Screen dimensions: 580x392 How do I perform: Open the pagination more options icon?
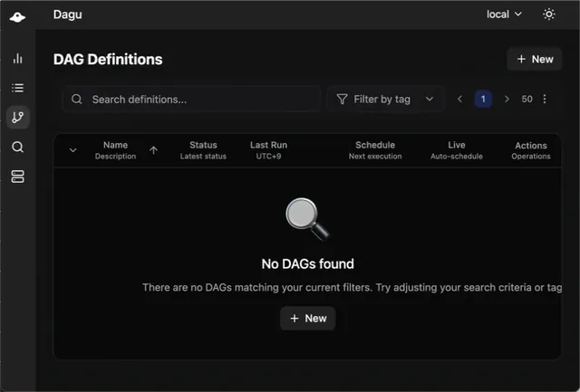coord(545,99)
